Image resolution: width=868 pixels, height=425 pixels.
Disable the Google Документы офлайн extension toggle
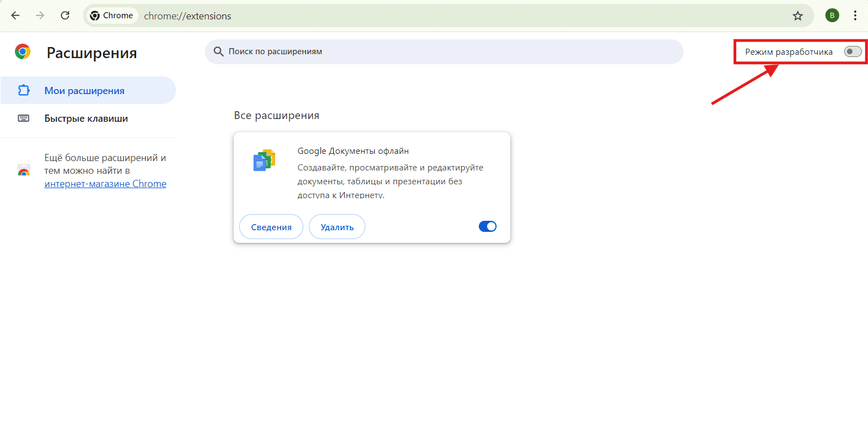pos(487,226)
